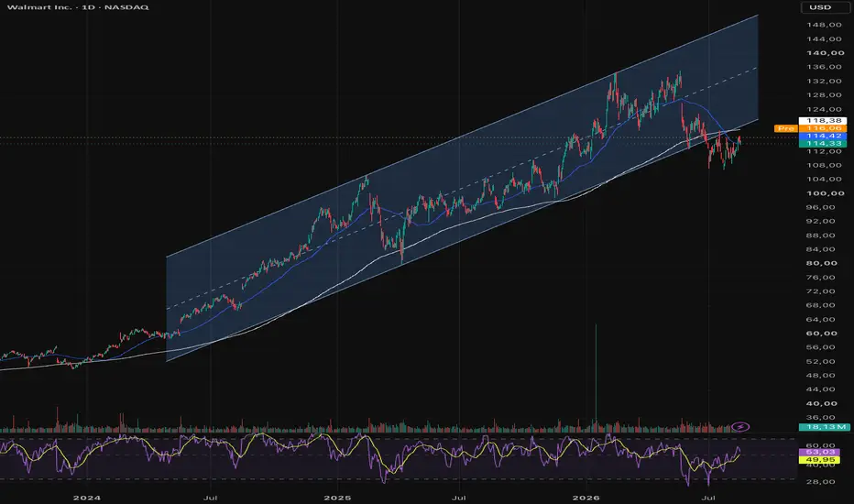Click the yellow 49,95 RSI average label
The height and width of the screenshot is (504, 854).
tap(823, 460)
